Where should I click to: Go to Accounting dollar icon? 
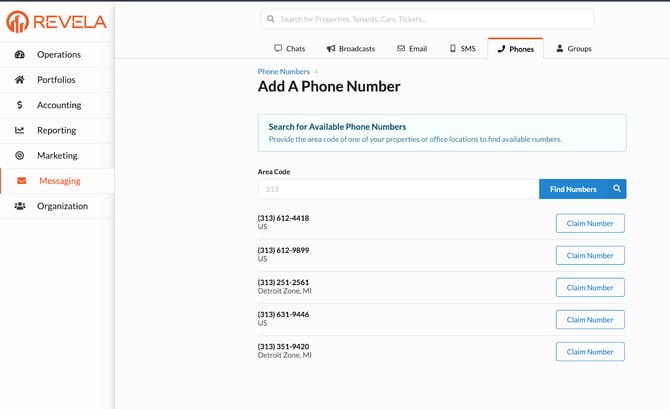click(20, 105)
